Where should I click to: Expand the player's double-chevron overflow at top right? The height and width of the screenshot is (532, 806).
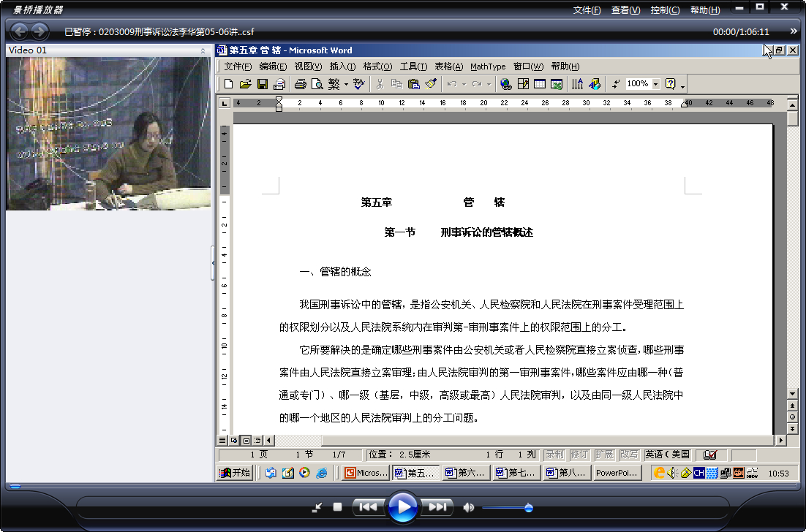[793, 31]
